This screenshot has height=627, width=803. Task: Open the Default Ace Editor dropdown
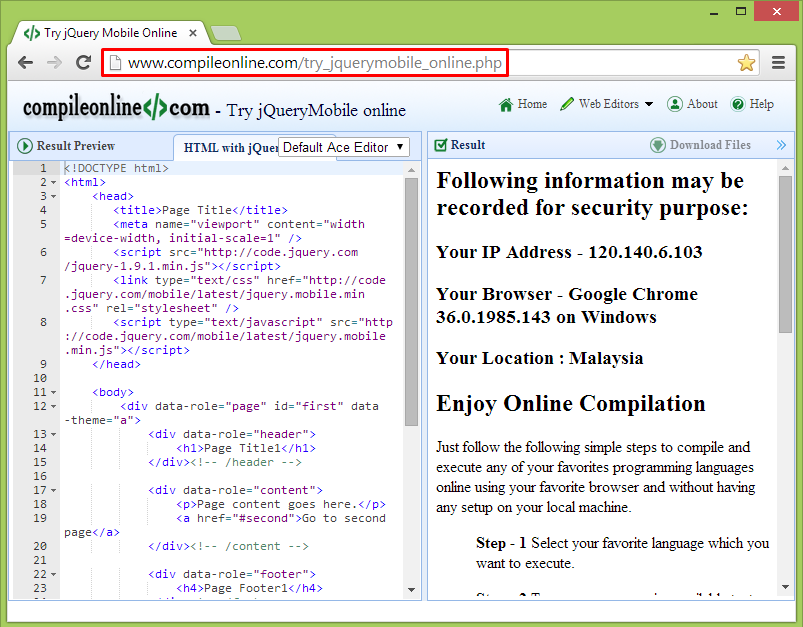point(344,148)
